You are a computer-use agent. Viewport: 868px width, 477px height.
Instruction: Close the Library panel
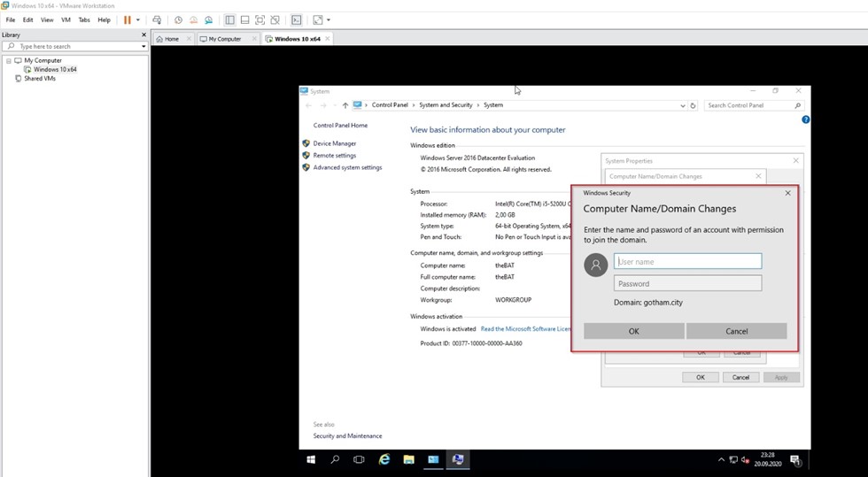pos(143,35)
